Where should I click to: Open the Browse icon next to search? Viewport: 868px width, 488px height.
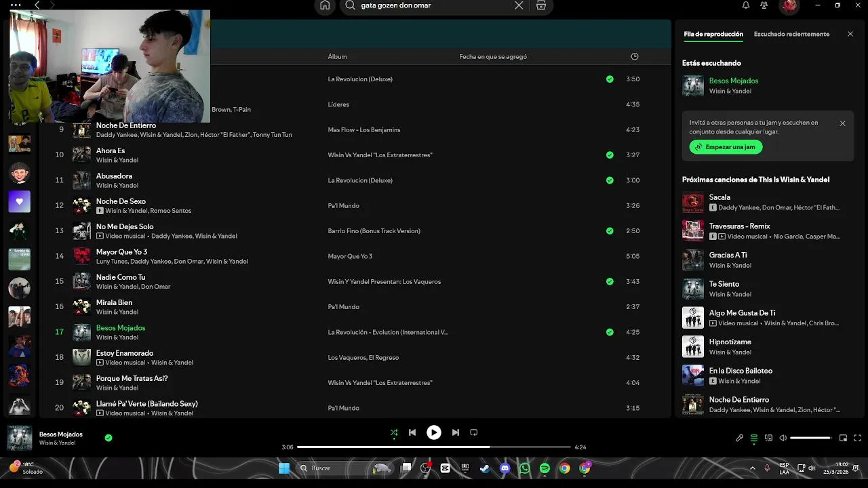tap(541, 5)
